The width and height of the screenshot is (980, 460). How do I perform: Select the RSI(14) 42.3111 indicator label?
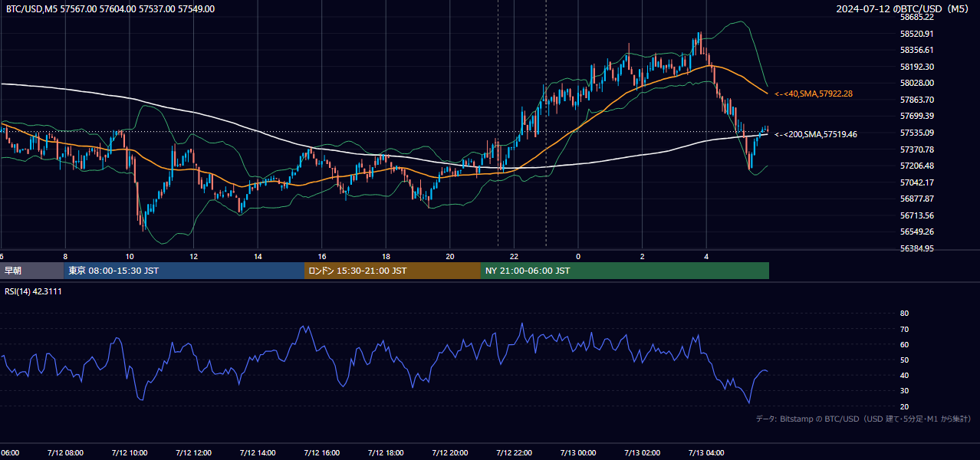coord(34,291)
